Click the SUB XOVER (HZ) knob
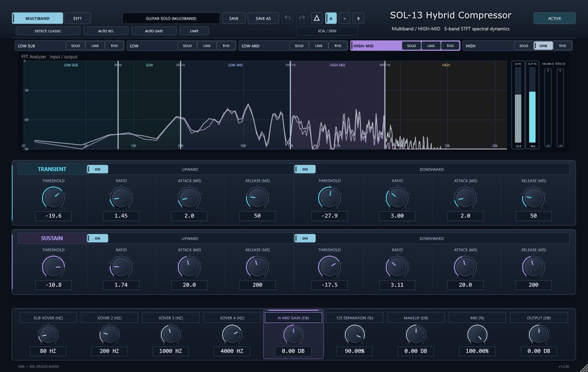This screenshot has height=372, width=588. (x=48, y=335)
